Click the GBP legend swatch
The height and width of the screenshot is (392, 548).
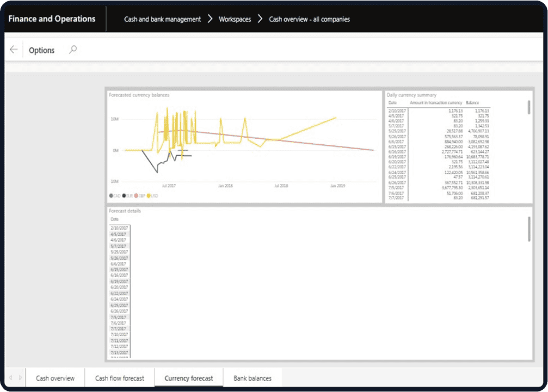[136, 196]
